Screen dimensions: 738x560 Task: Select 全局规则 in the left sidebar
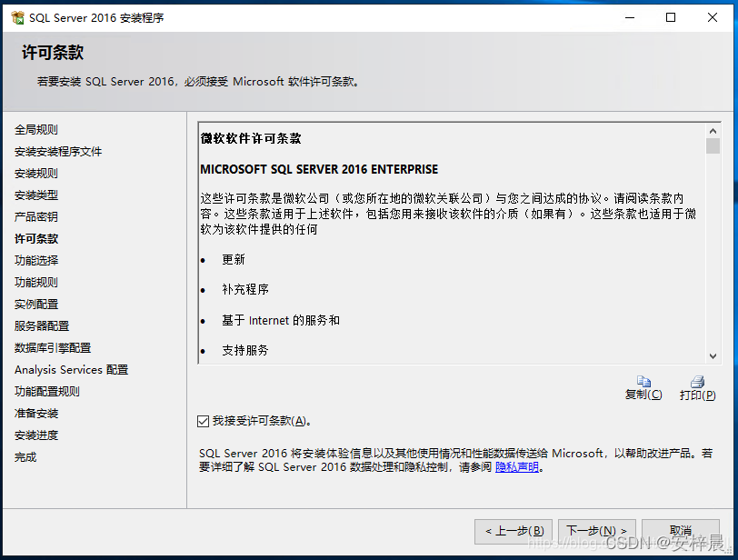point(36,129)
